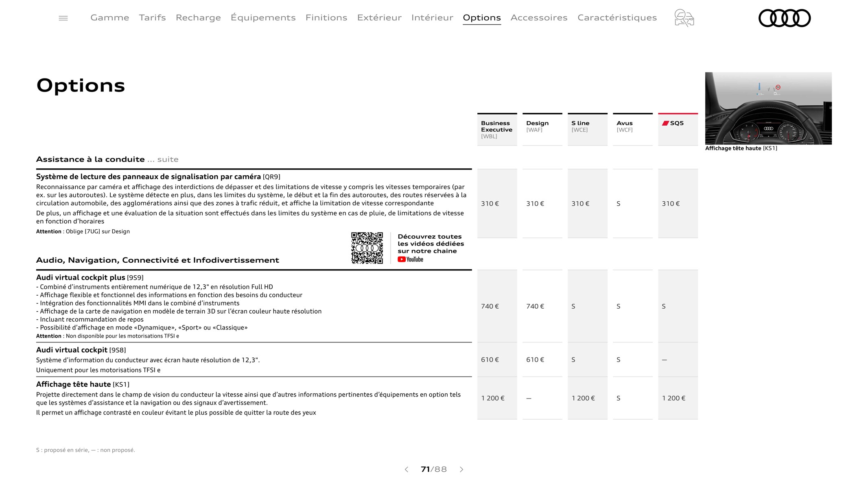Open the Gamme tab
Screen dimensions: 868x488
[109, 17]
